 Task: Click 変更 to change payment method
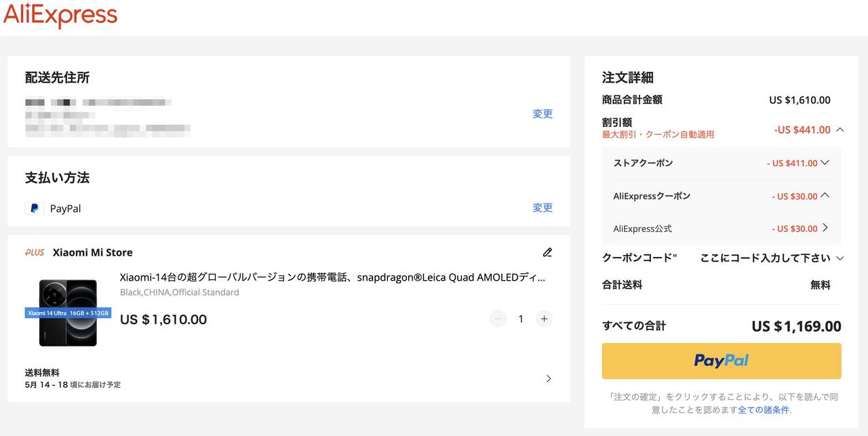[542, 207]
